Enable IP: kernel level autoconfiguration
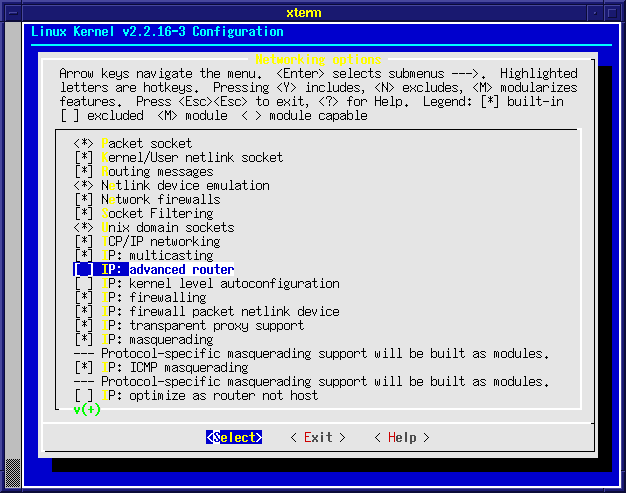The height and width of the screenshot is (493, 626). point(83,284)
